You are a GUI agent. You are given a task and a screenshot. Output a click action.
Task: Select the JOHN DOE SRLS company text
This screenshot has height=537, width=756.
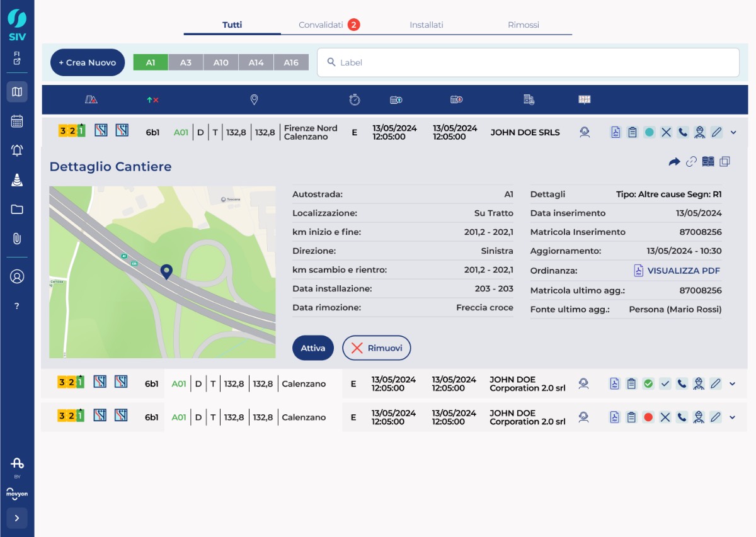tap(525, 132)
